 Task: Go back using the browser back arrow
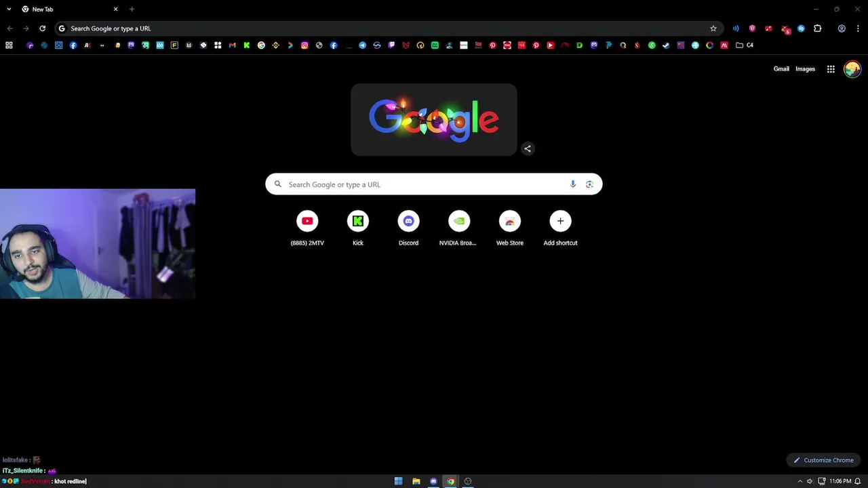tap(9, 28)
